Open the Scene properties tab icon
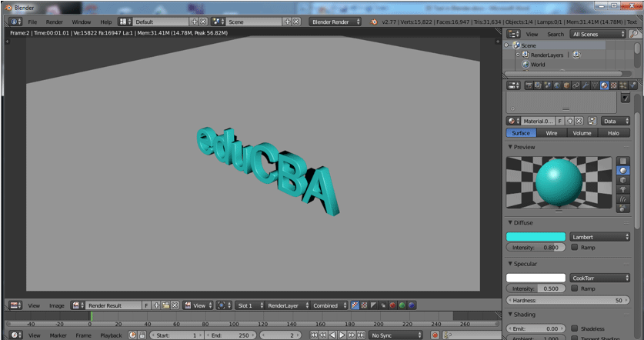The width and height of the screenshot is (644, 340). point(548,85)
